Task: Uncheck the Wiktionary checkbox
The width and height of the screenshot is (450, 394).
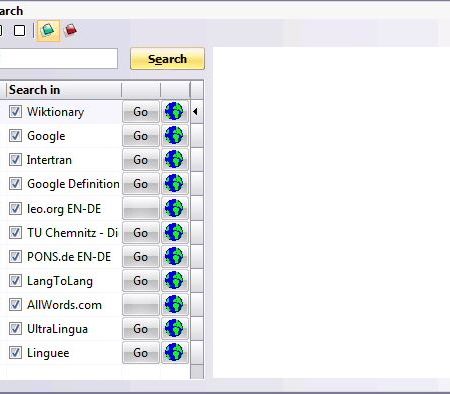Action: coord(15,112)
